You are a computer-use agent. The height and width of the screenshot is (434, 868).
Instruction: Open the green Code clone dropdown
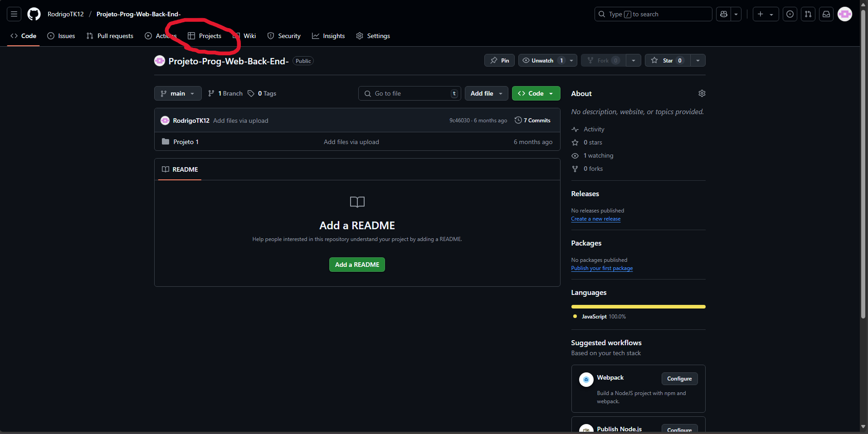coord(536,93)
